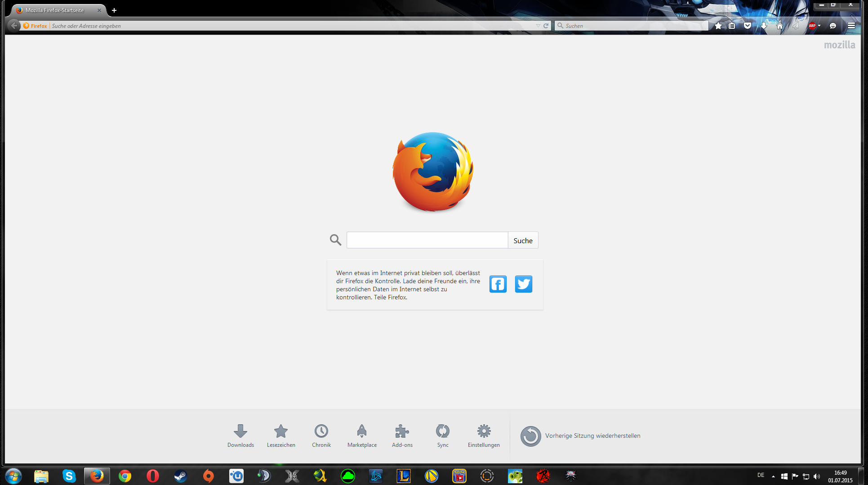Launch Opera from taskbar
Image resolution: width=868 pixels, height=485 pixels.
(x=153, y=476)
